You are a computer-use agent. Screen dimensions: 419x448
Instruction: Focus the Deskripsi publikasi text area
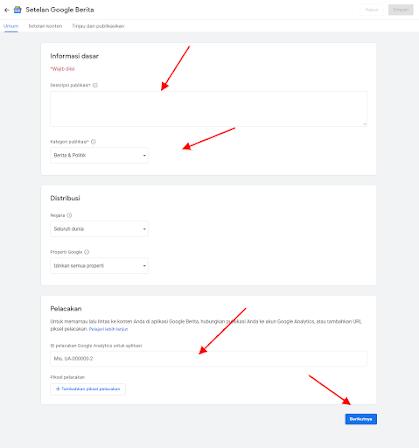click(x=209, y=109)
